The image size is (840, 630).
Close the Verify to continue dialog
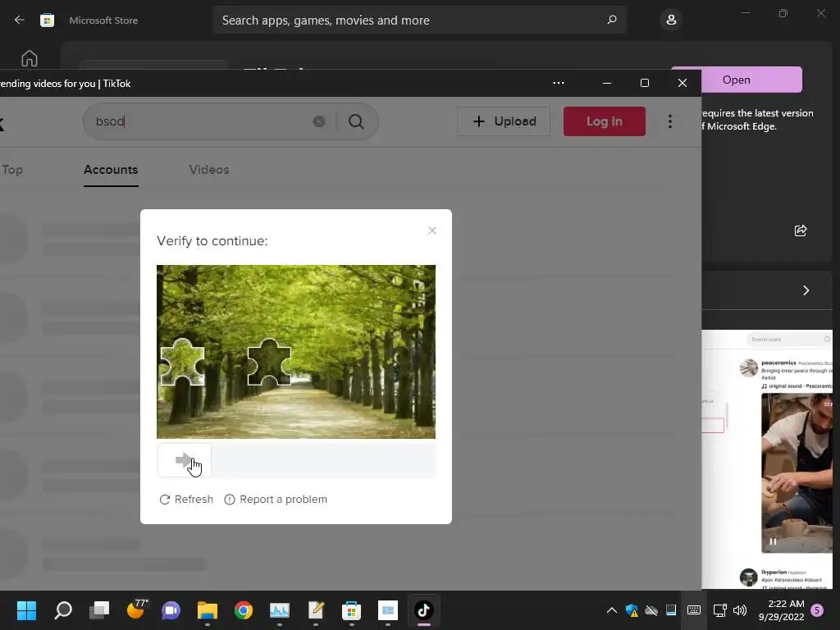[x=431, y=231]
